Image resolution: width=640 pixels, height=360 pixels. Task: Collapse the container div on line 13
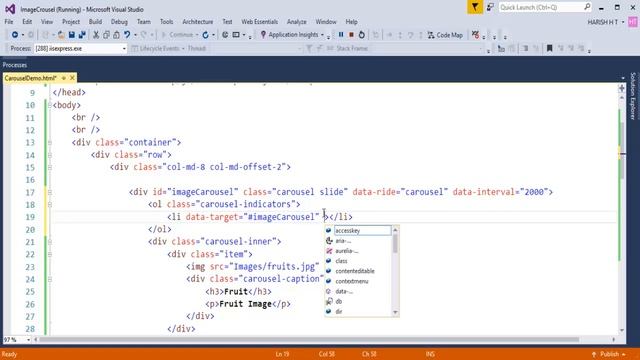coord(49,143)
